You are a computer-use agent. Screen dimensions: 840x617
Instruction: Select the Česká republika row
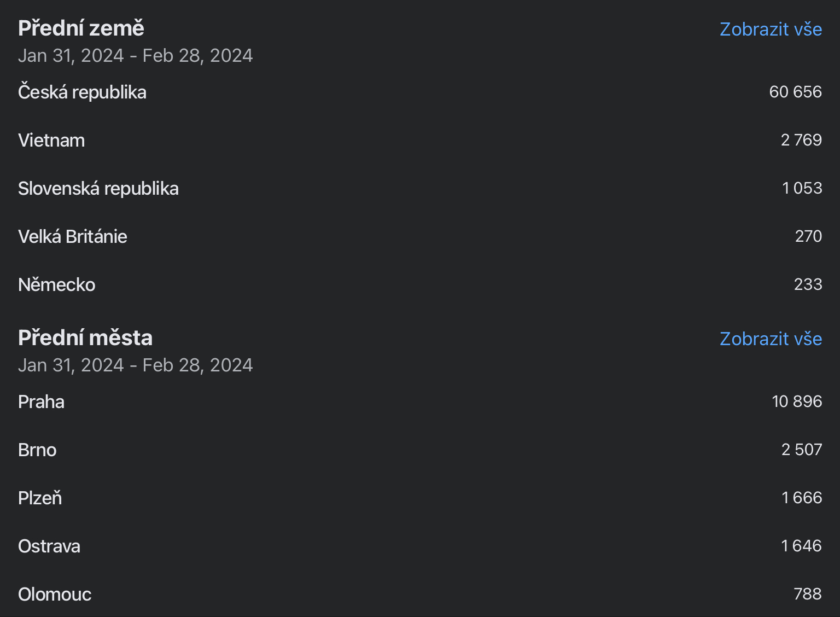point(420,92)
